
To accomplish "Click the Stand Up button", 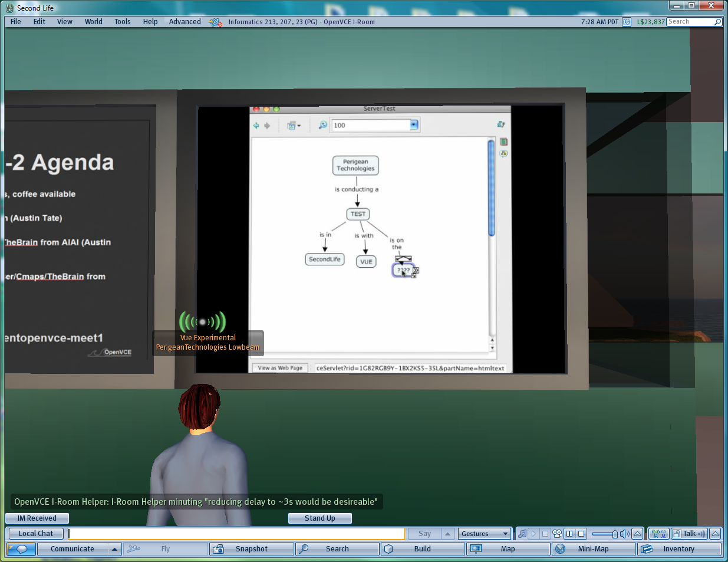I will click(320, 518).
